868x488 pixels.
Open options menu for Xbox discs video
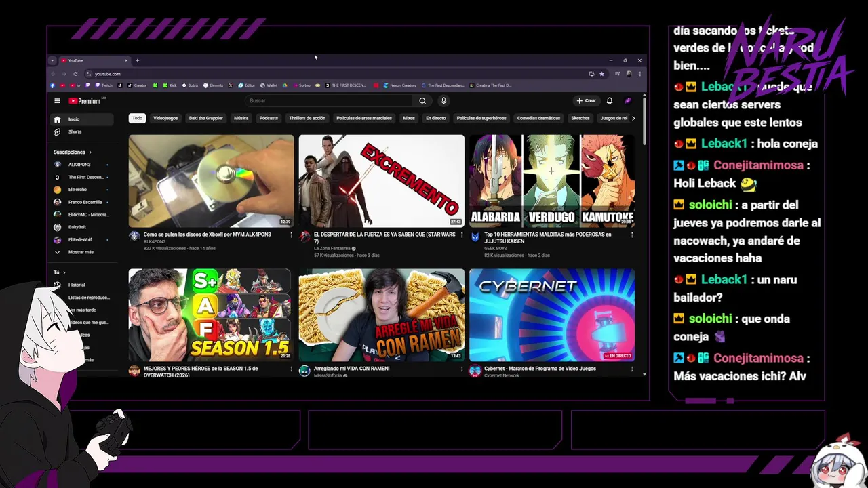coord(292,235)
